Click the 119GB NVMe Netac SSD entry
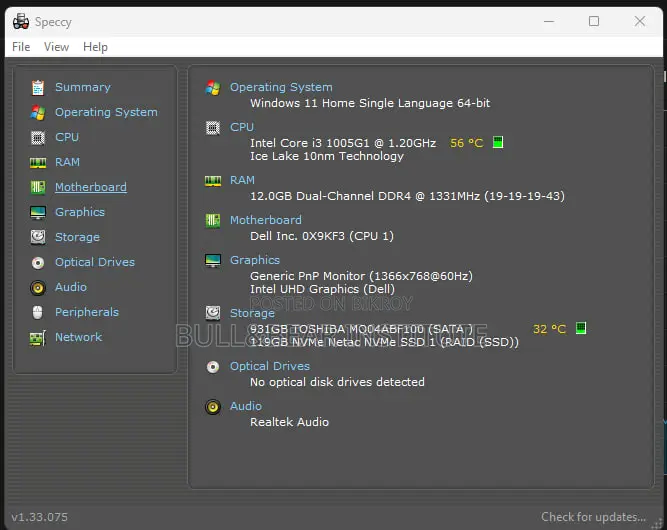667x530 pixels. [385, 342]
